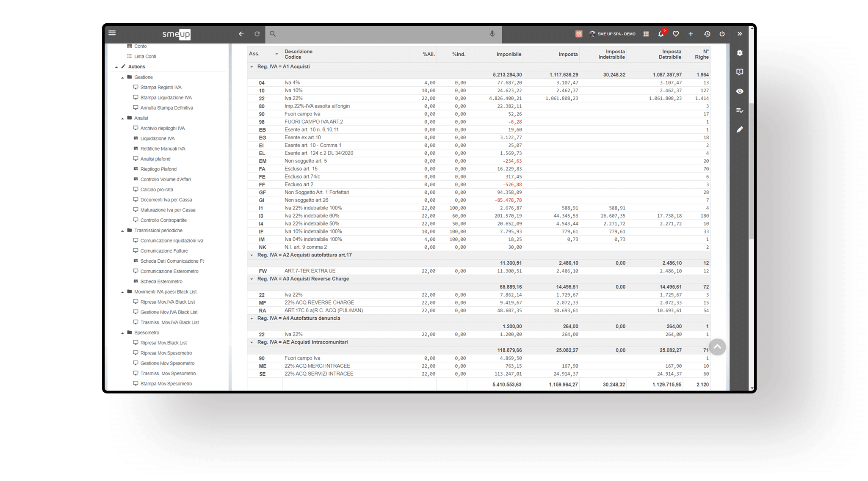Collapse the Reg. IVA = A1 Acquisti group
The width and height of the screenshot is (868, 481).
click(252, 67)
